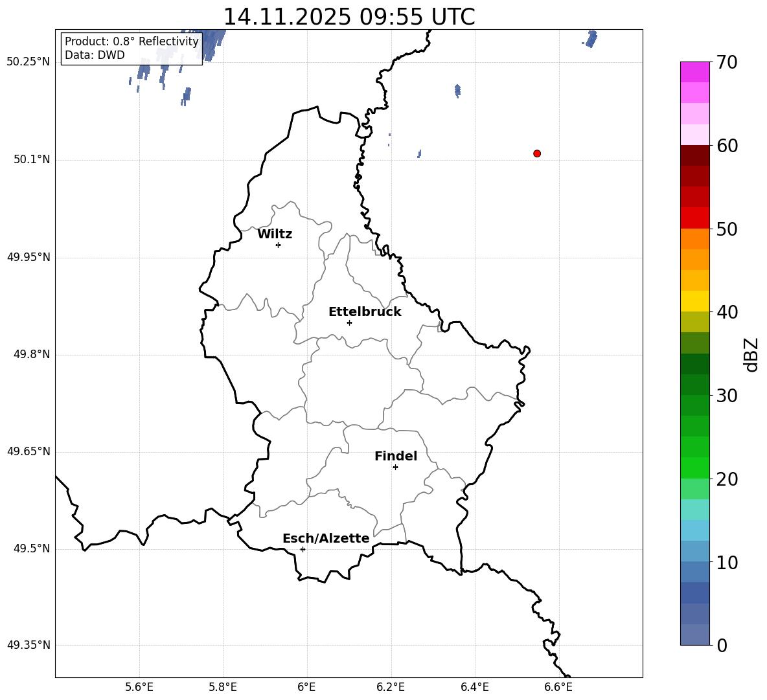Click the 6.6°E longitude label
Screen dimensions: 767x700
coord(558,687)
